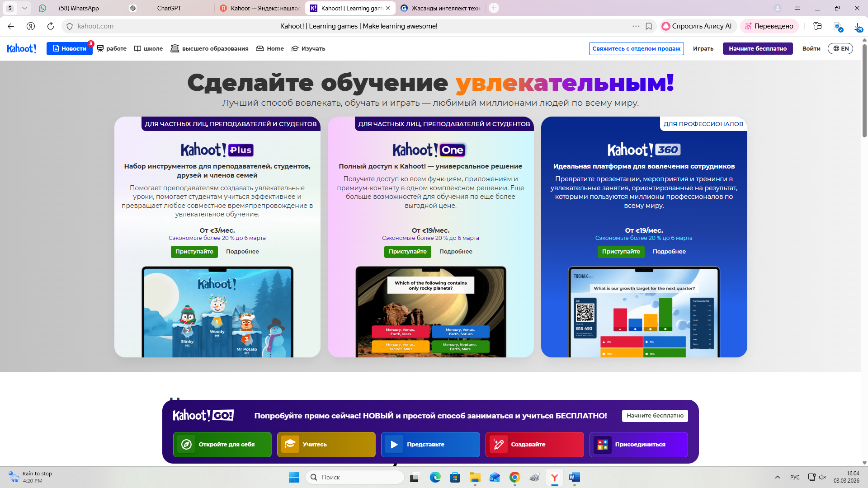The image size is (868, 488).
Task: Reload the page with refresh icon
Action: (x=51, y=26)
